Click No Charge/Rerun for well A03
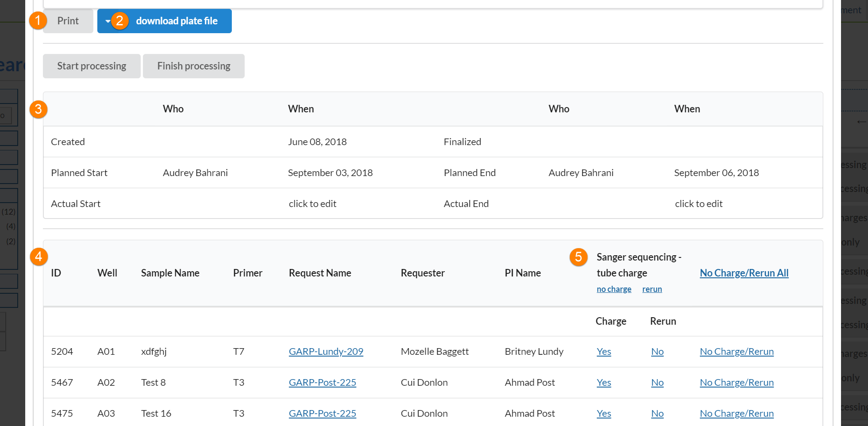This screenshot has height=426, width=868. [x=737, y=413]
